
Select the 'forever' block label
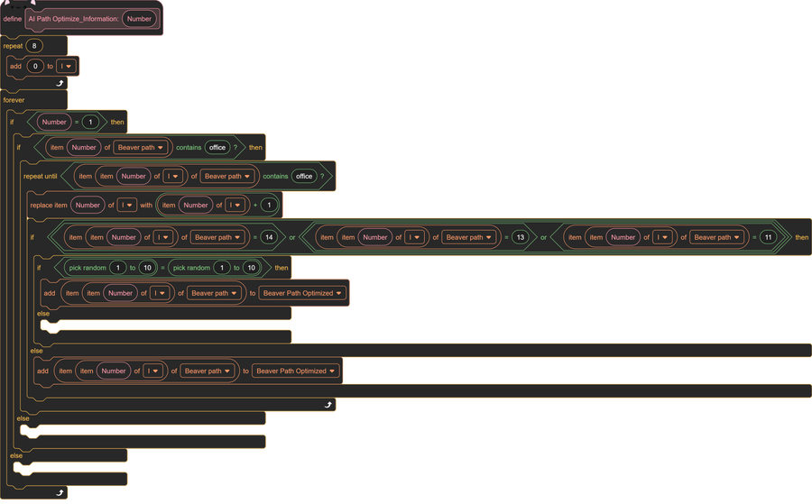click(x=14, y=100)
